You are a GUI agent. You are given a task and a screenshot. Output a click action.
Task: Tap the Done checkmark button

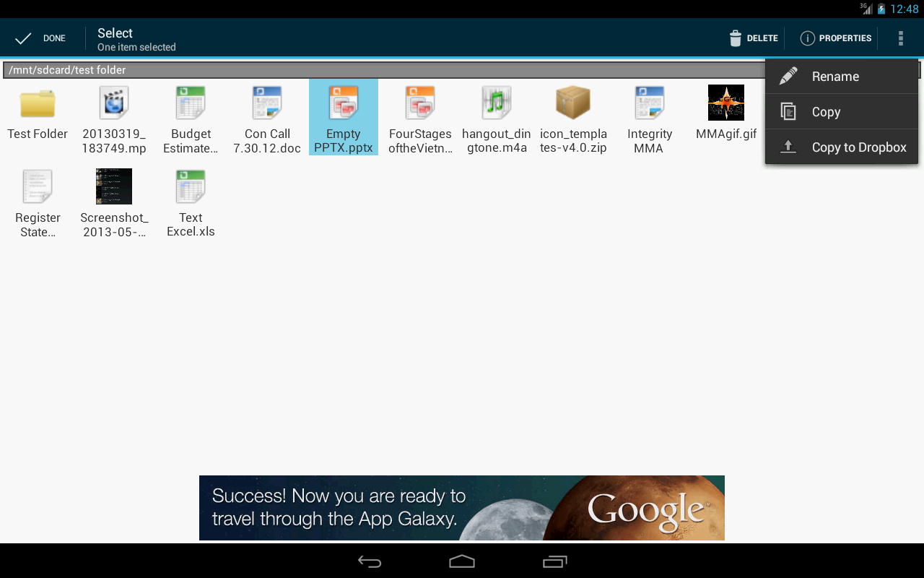40,38
